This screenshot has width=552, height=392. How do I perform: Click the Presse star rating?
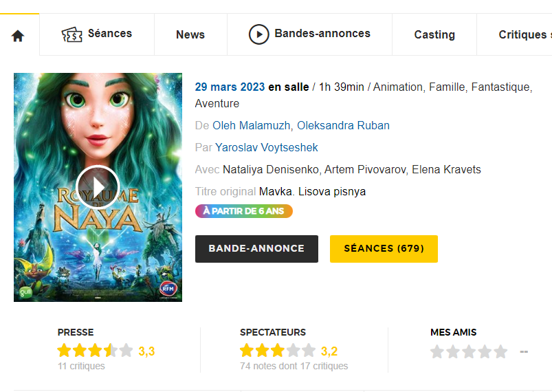96,351
